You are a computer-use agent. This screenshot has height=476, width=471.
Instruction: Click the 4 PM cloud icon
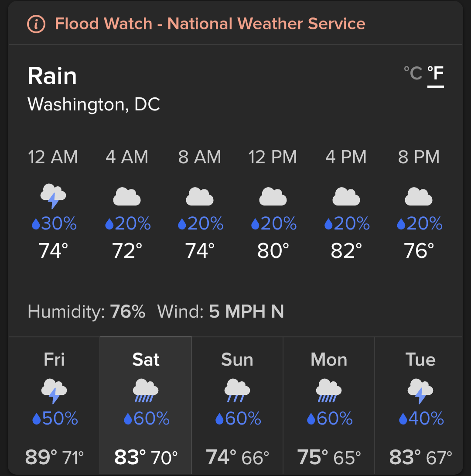pyautogui.click(x=346, y=197)
